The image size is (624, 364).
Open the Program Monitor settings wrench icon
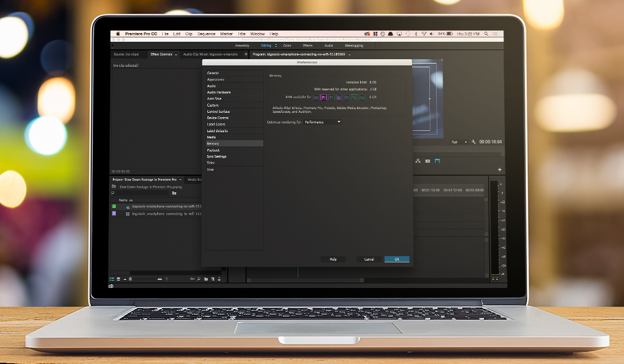(x=474, y=142)
